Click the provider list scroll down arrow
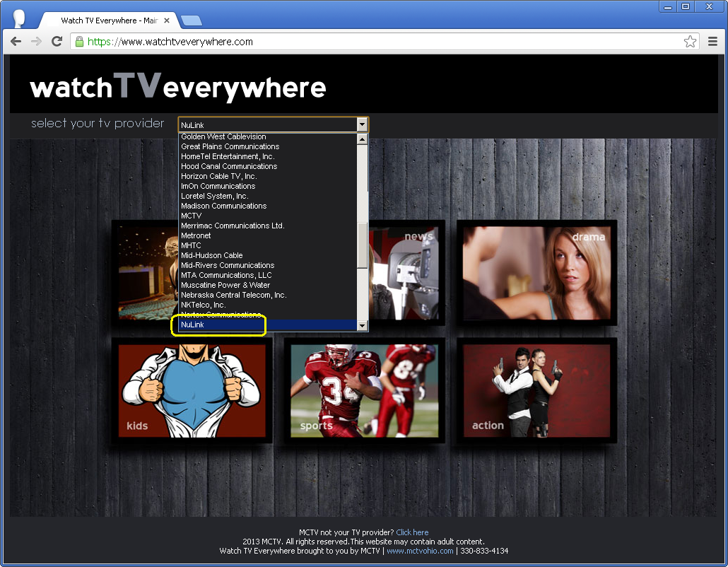The width and height of the screenshot is (728, 567). [362, 325]
